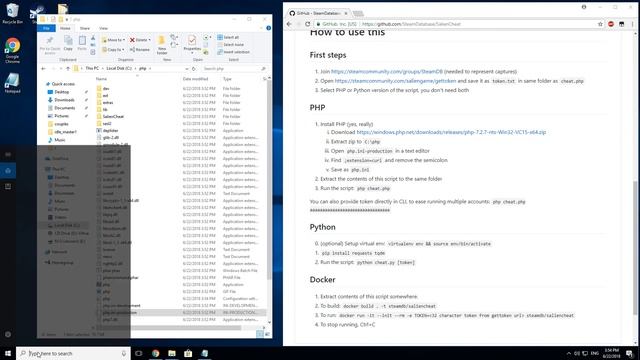Open the saliengame/gettoken link
The height and width of the screenshot is (360, 640).
click(395, 81)
